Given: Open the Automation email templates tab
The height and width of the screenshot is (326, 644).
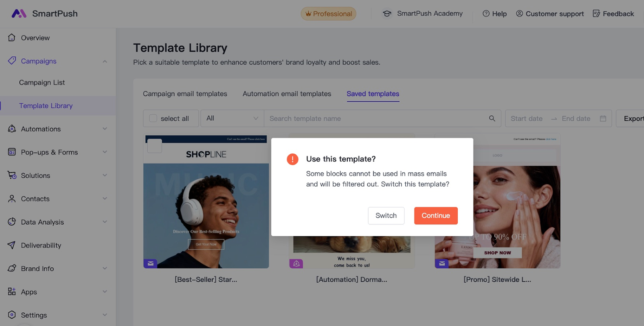Looking at the screenshot, I should [287, 94].
